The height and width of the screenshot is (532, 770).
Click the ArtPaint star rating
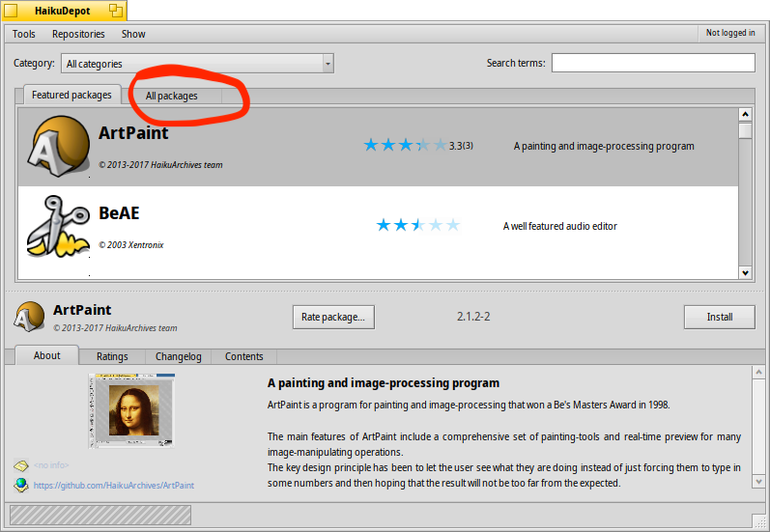(405, 145)
